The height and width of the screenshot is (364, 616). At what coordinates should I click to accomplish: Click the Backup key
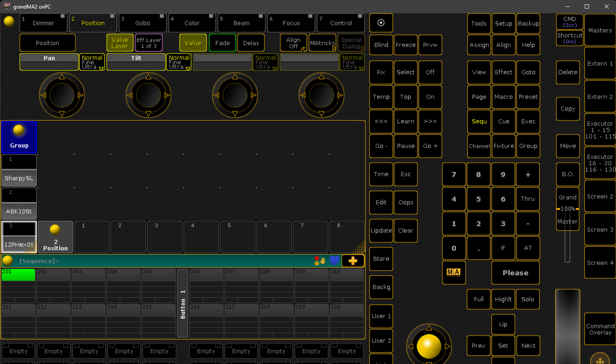click(528, 24)
